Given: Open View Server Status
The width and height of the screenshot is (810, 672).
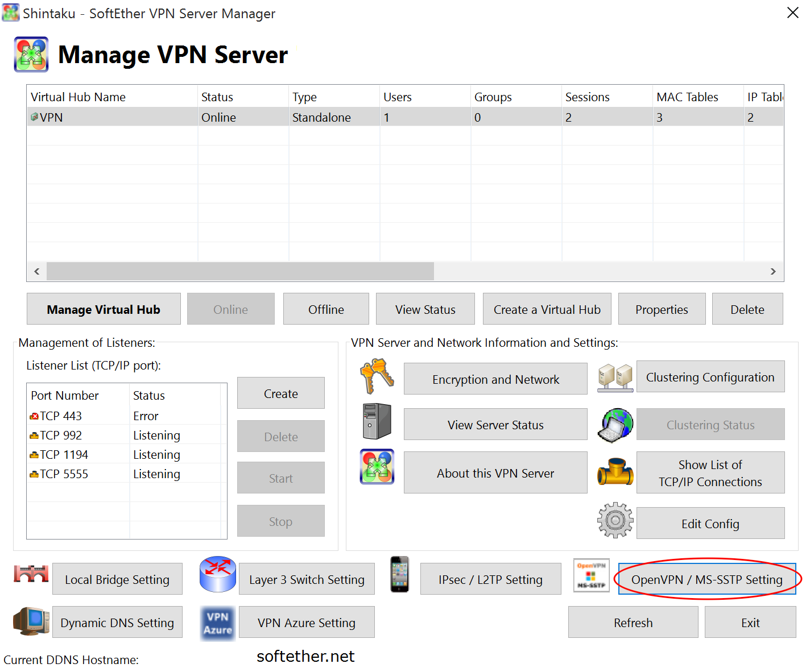Looking at the screenshot, I should click(495, 424).
